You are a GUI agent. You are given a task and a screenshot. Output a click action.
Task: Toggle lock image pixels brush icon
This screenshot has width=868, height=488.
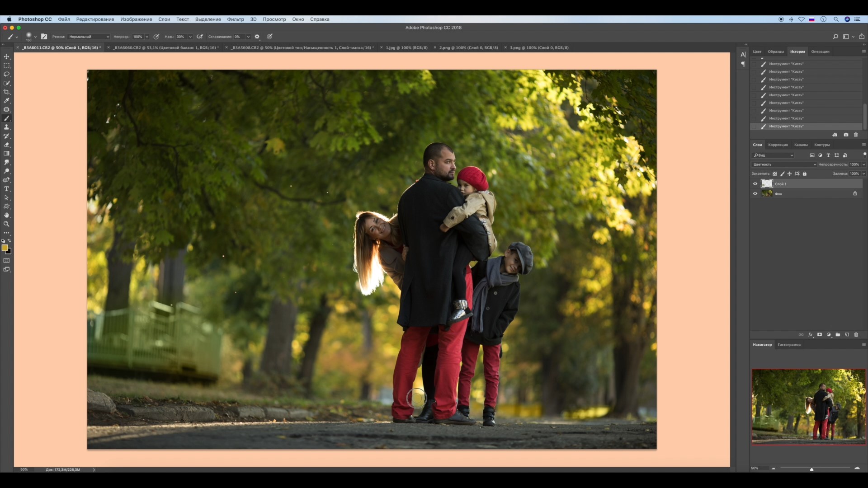[x=782, y=174]
